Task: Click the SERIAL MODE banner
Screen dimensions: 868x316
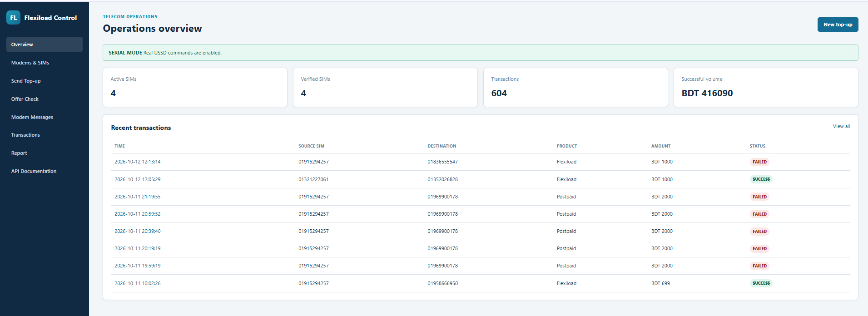Action: pos(481,53)
